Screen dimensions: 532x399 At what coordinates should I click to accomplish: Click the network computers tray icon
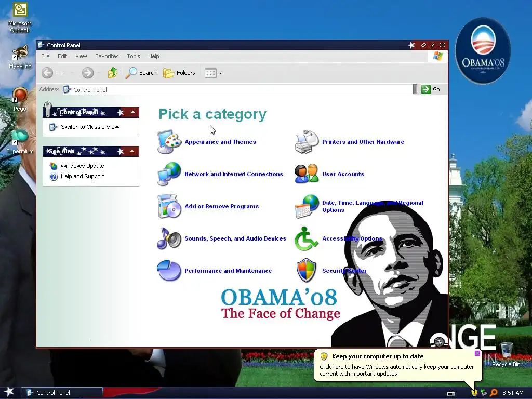(x=484, y=393)
